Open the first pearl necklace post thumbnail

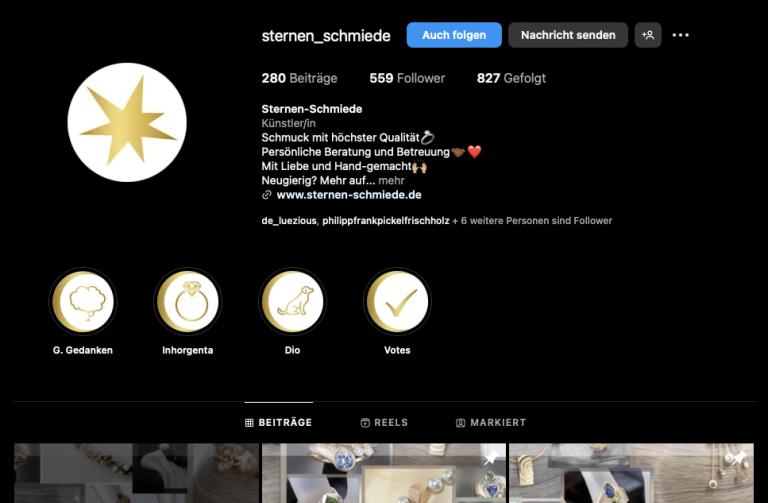[x=136, y=473]
